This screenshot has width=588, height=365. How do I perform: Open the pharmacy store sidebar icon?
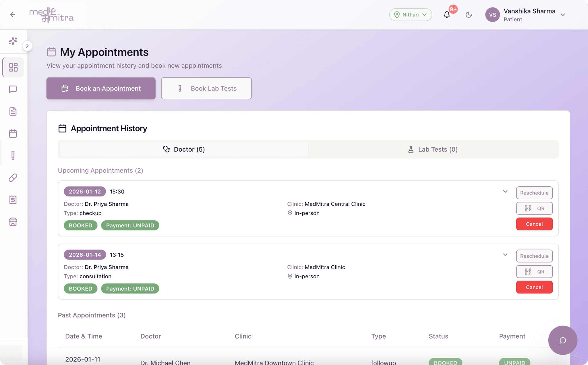[x=13, y=222]
